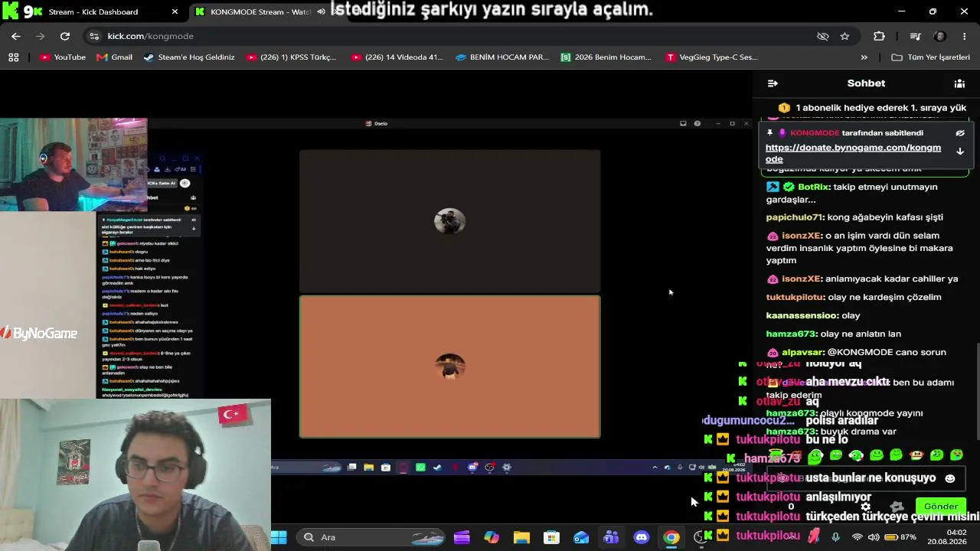Click the gift subscription banner in chat
Screen dimensions: 980x551
coord(871,108)
